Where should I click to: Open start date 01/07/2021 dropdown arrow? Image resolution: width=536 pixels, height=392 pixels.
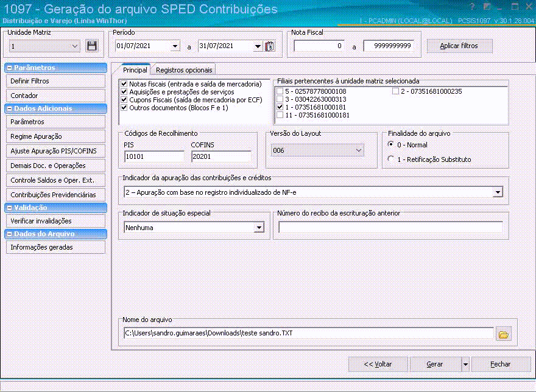(x=175, y=46)
